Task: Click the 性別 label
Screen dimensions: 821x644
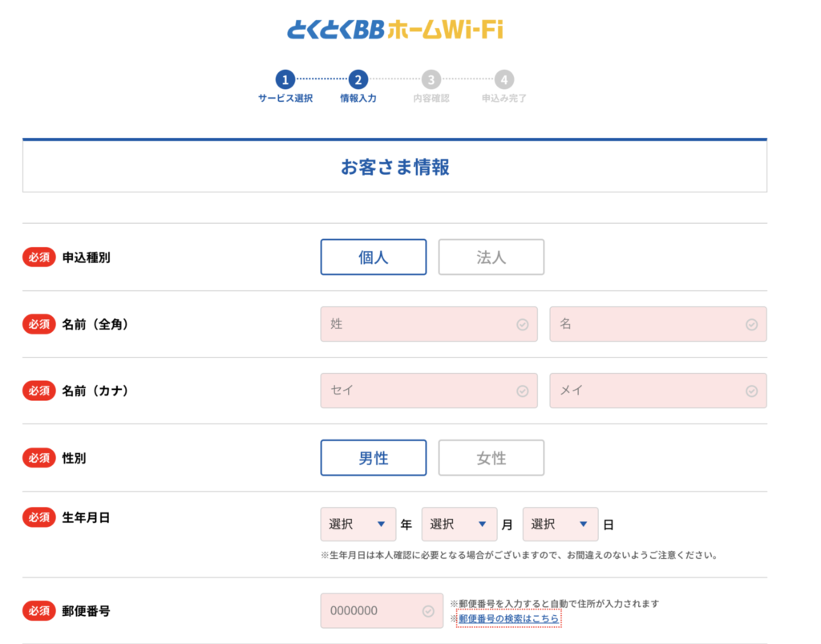Action: point(74,458)
